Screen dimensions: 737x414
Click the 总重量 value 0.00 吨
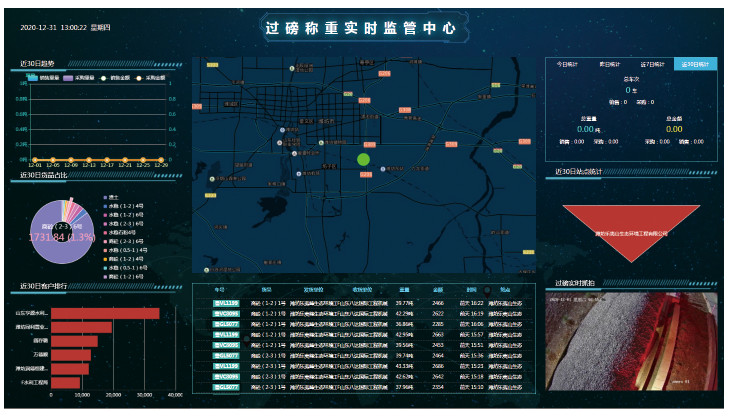588,129
